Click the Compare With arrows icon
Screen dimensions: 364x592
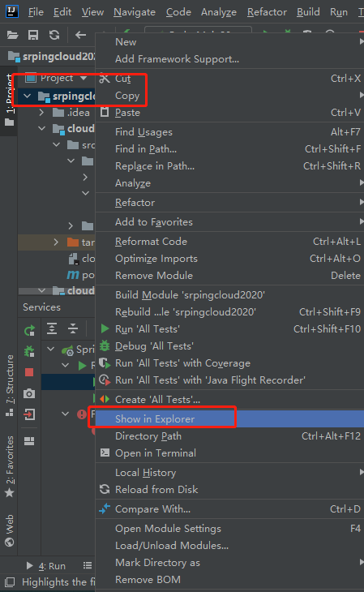(x=105, y=508)
